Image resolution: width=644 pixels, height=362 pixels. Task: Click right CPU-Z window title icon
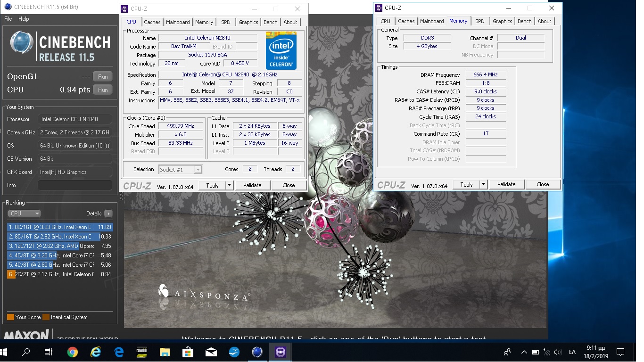pyautogui.click(x=378, y=8)
